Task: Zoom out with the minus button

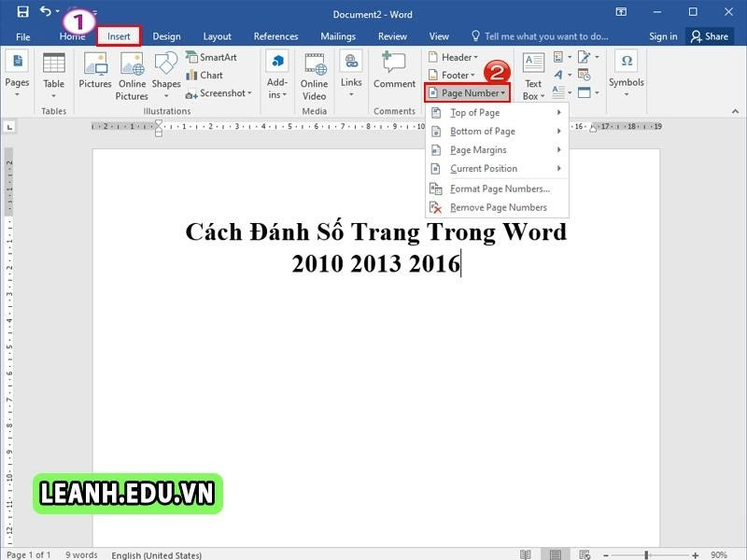Action: [606, 555]
